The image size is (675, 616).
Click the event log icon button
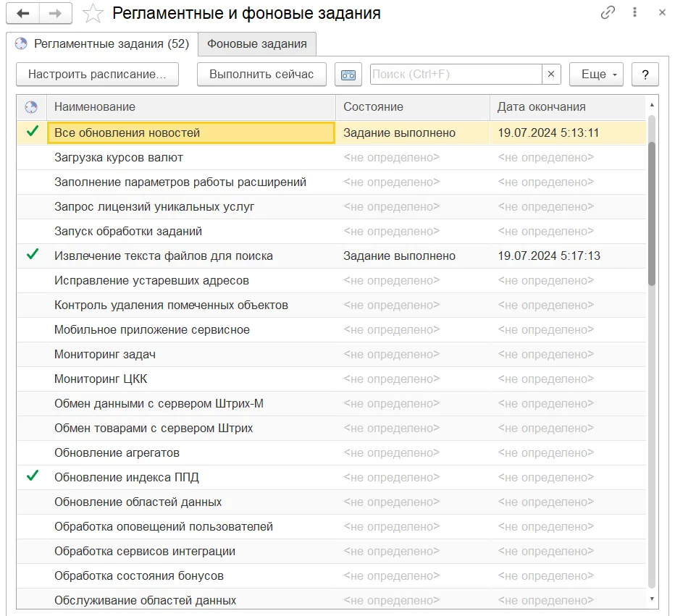click(x=348, y=75)
